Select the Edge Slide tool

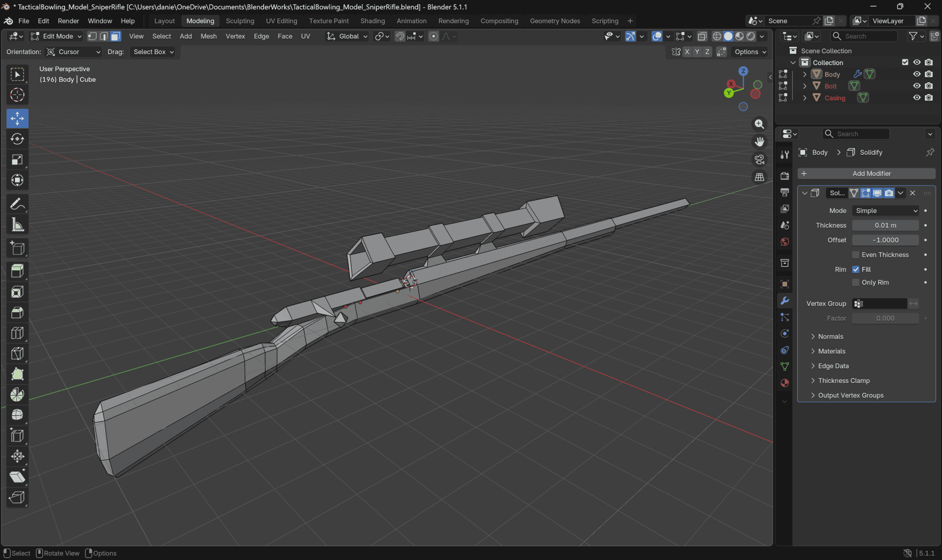click(x=17, y=436)
